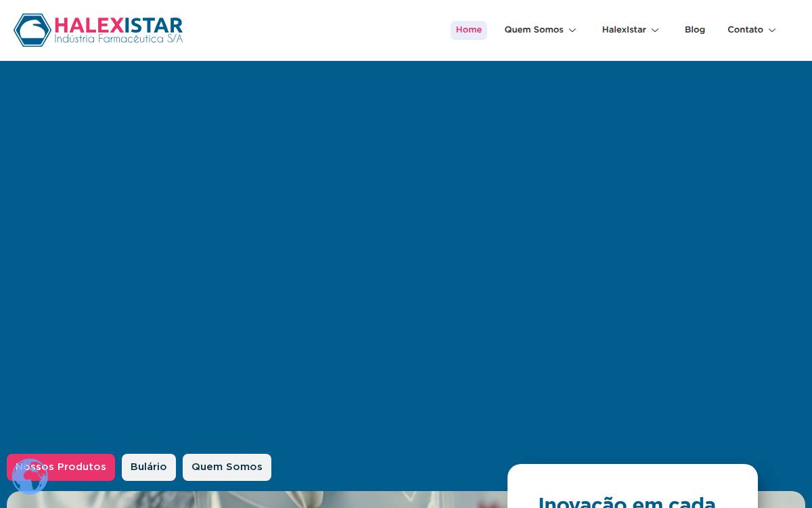
Task: Click the Inovação em cada heading
Action: pos(627,502)
